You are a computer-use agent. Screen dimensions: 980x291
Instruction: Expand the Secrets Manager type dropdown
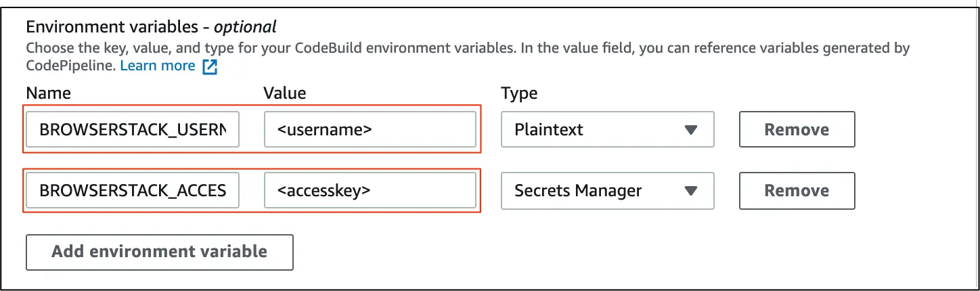pos(606,190)
